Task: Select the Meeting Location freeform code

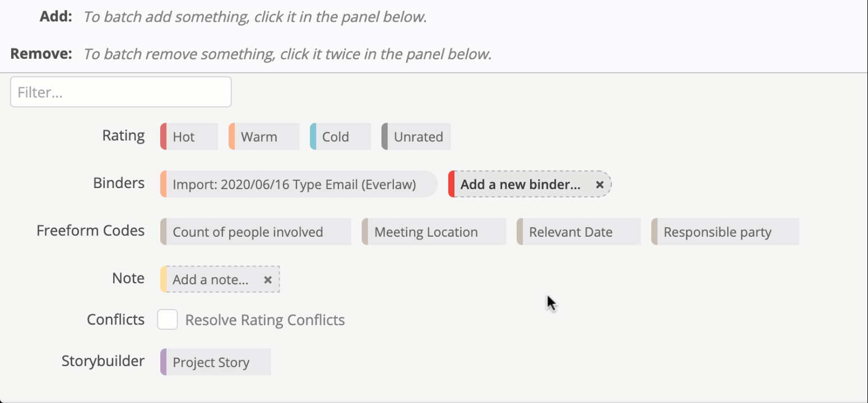Action: coord(433,232)
